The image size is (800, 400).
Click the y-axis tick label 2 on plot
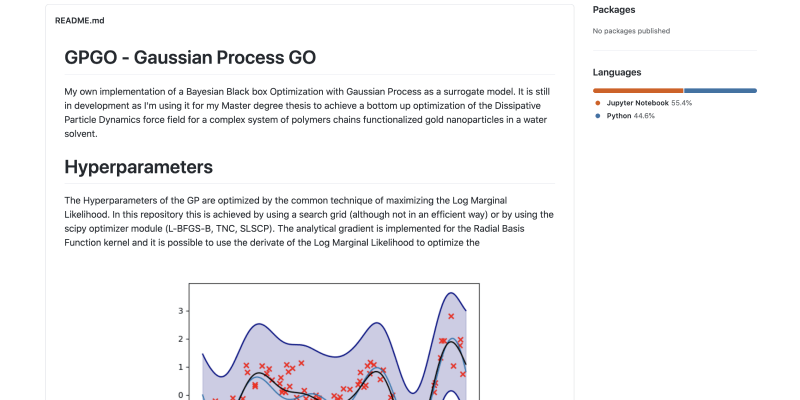pyautogui.click(x=181, y=339)
